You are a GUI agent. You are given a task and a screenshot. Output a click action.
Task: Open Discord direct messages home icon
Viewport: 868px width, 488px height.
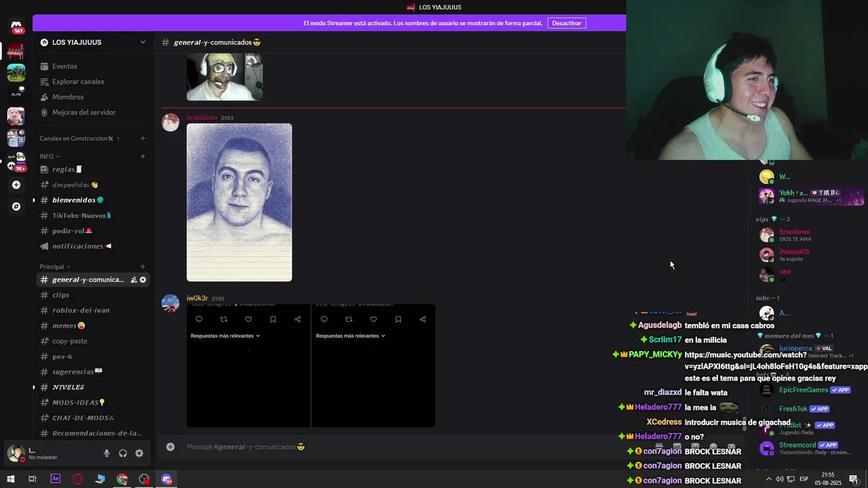16,26
